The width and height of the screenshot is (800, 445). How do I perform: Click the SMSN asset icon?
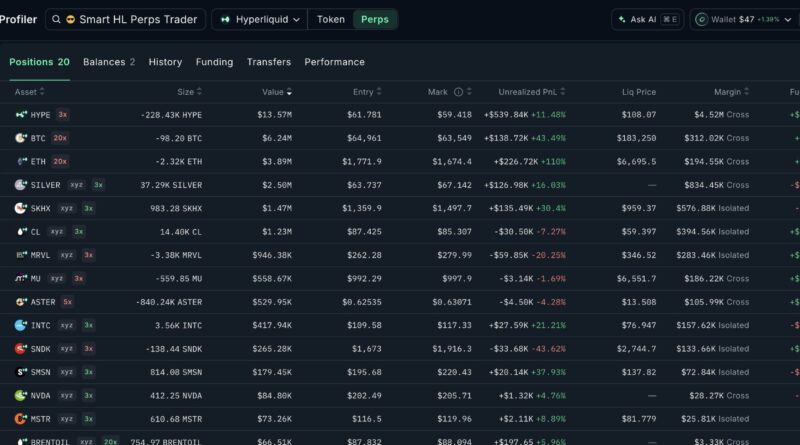[21, 372]
